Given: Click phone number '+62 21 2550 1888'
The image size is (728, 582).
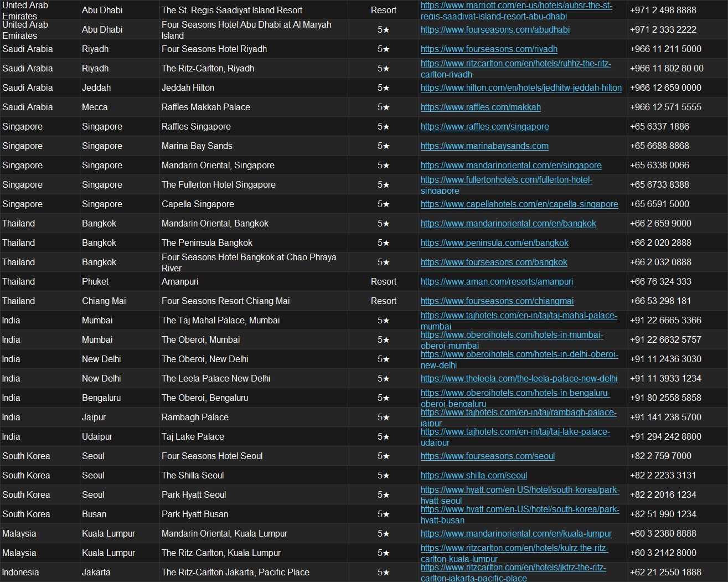Looking at the screenshot, I should coord(665,573).
